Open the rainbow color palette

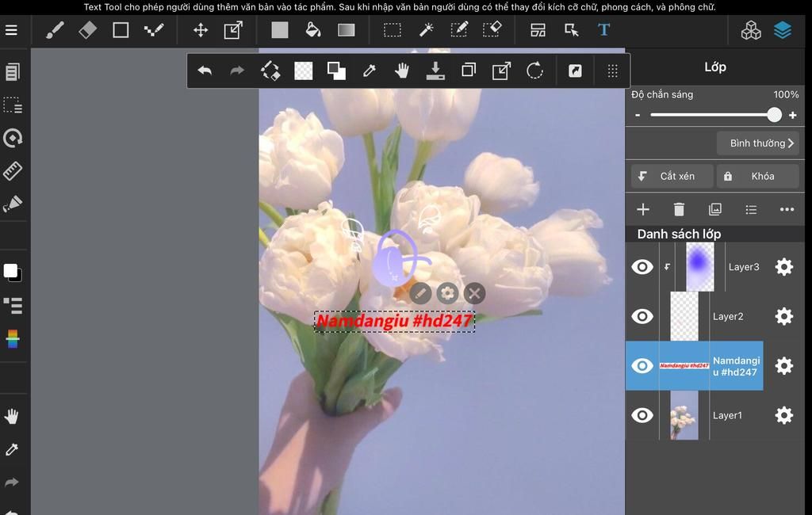coord(13,339)
